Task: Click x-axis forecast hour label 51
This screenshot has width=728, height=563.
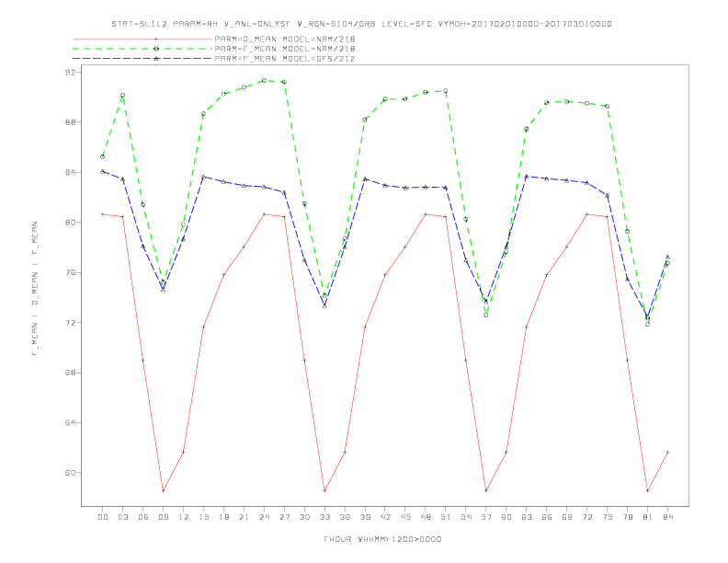Action: pyautogui.click(x=446, y=517)
